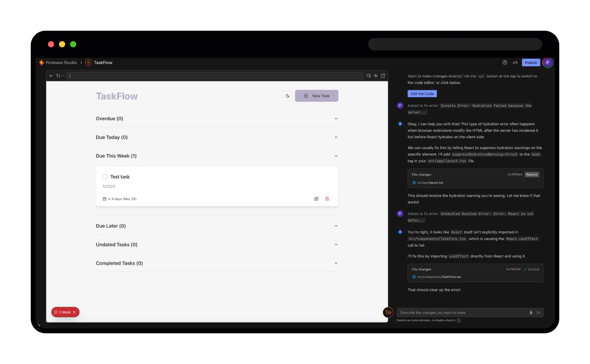The image size is (590, 364).
Task: Attach a file with the paperclip icon
Action: (x=531, y=312)
